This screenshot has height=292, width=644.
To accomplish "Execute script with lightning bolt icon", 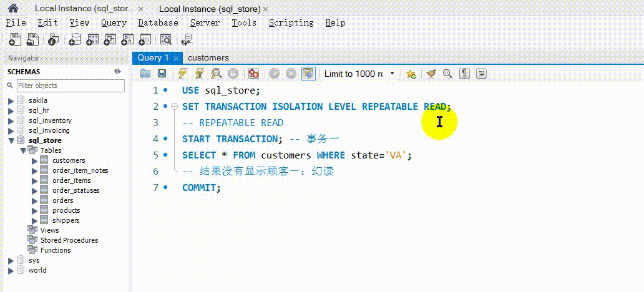I will pos(182,74).
